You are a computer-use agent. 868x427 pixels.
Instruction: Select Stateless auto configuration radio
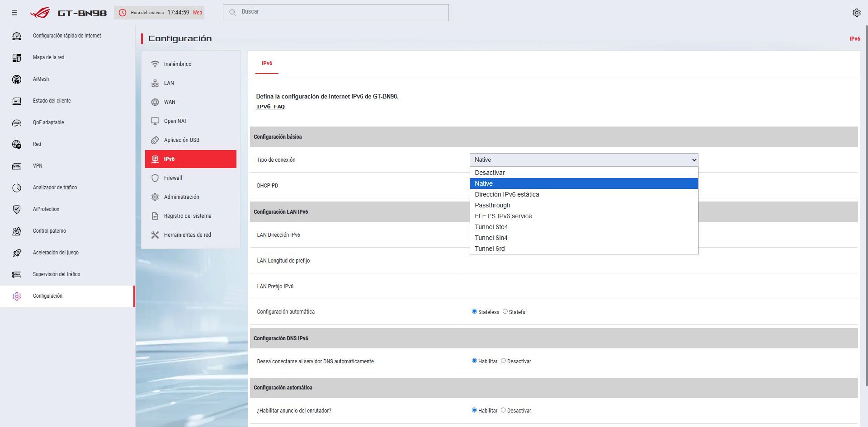coord(474,311)
